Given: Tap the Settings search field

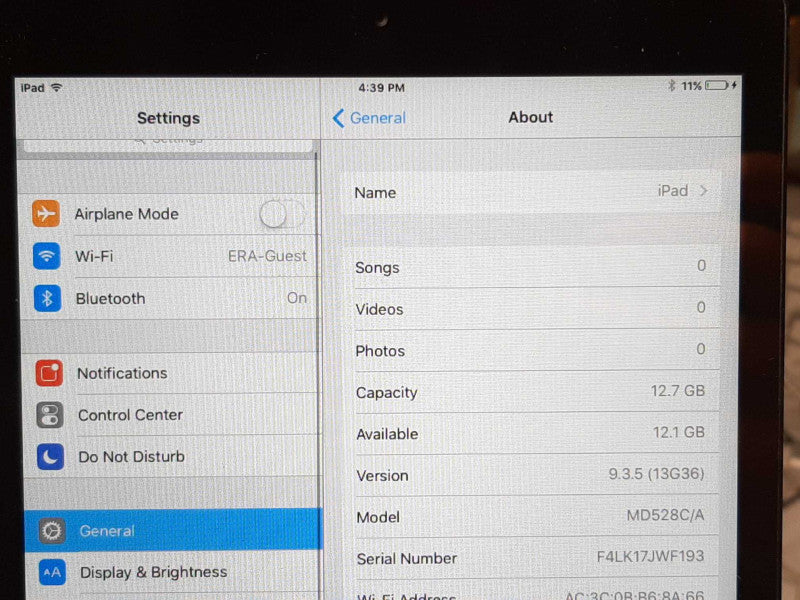Looking at the screenshot, I should click(168, 144).
